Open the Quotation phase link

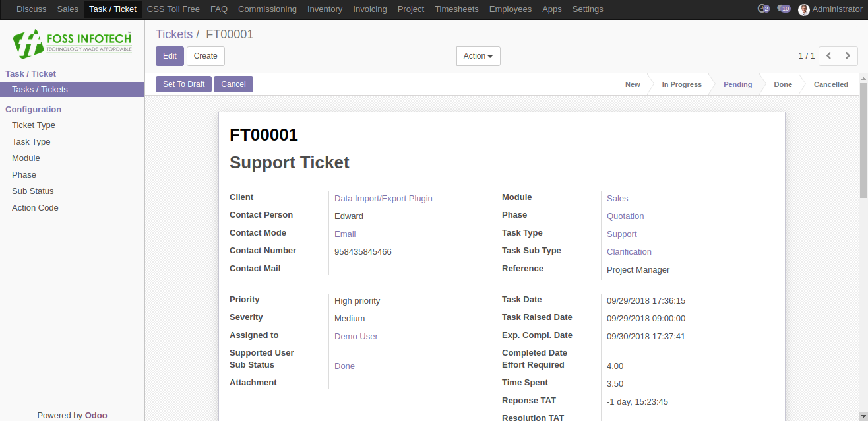click(x=625, y=216)
